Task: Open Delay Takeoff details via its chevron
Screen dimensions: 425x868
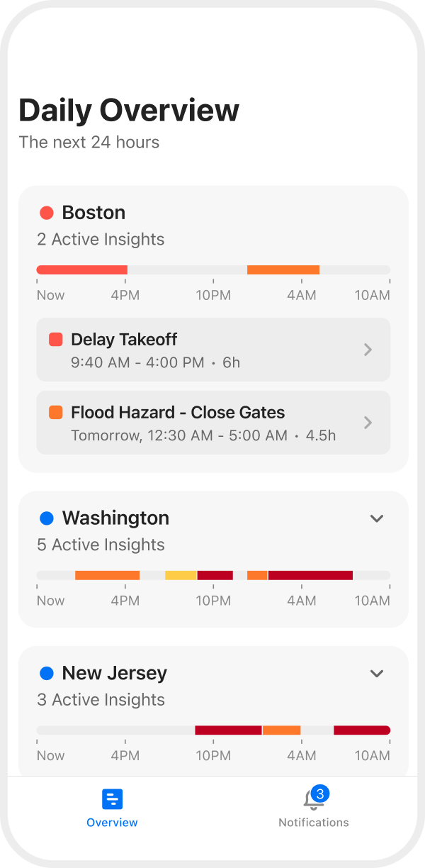Action: pyautogui.click(x=368, y=350)
